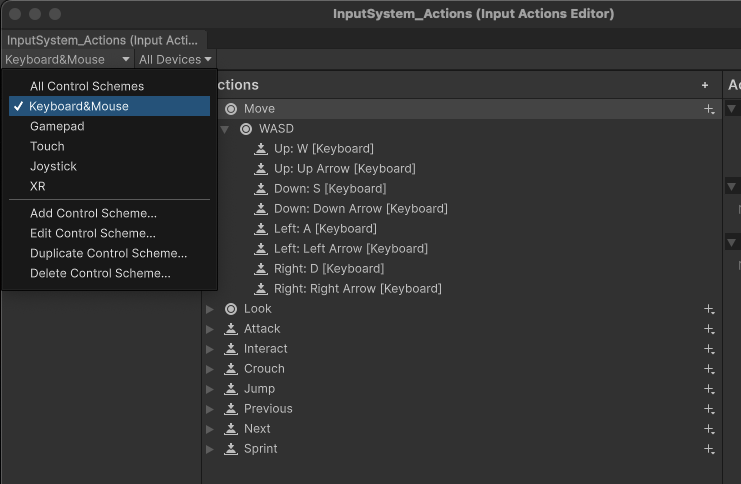Click add binding plus icon for Look

point(709,309)
